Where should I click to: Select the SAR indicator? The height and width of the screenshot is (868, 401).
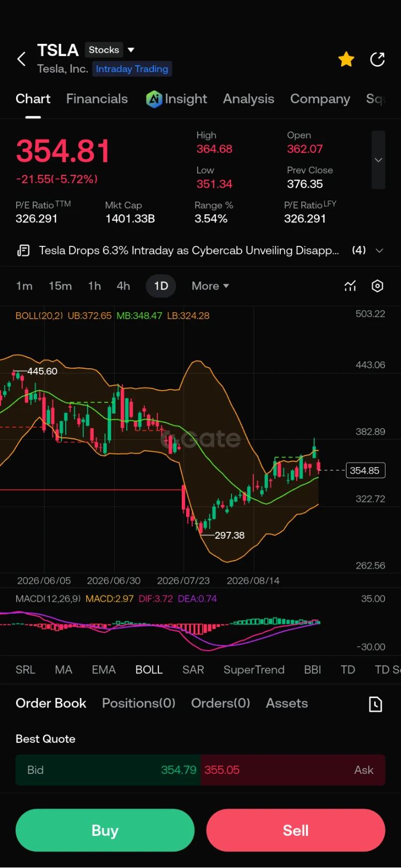[193, 670]
